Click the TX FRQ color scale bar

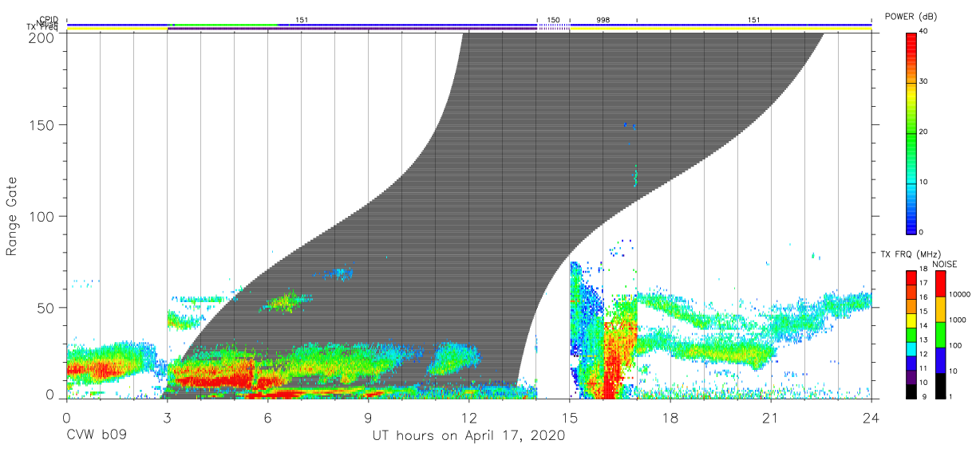click(911, 333)
